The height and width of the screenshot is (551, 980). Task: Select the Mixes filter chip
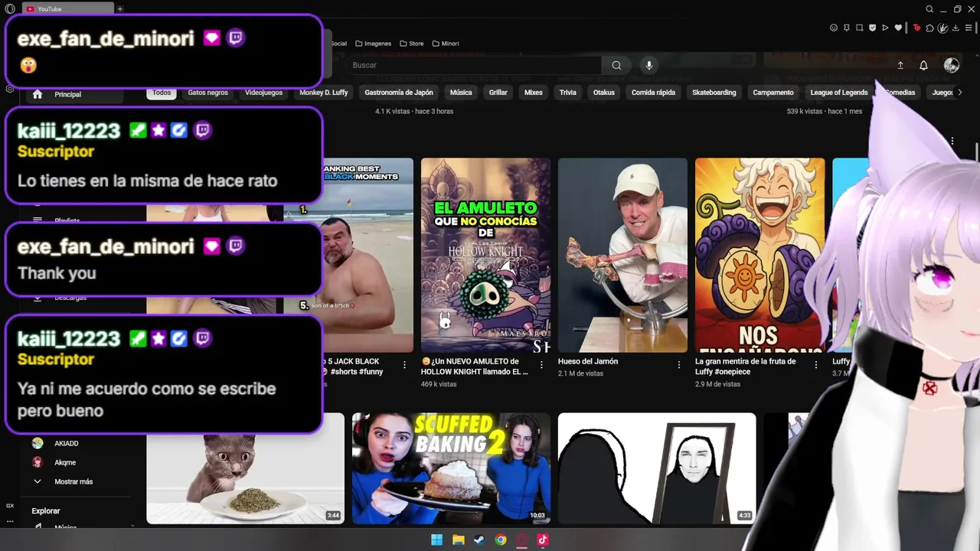pyautogui.click(x=534, y=93)
